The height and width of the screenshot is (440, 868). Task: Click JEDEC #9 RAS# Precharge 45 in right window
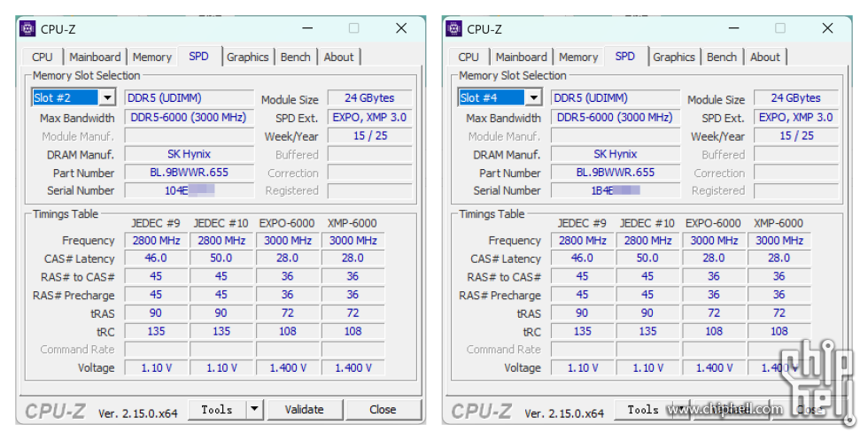pos(583,295)
